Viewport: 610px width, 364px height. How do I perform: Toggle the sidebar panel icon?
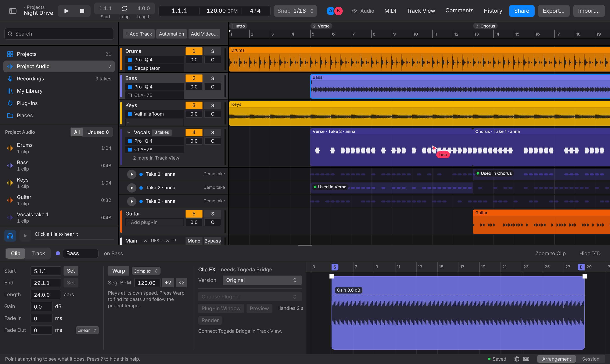click(12, 11)
